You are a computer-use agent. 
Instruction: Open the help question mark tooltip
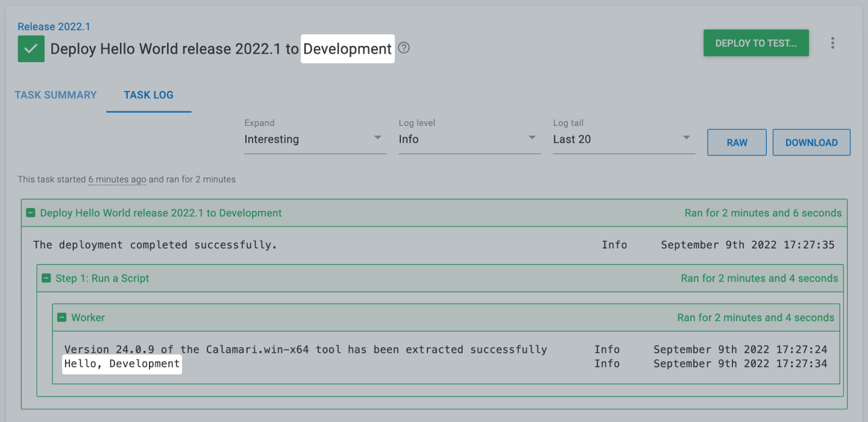click(x=403, y=48)
